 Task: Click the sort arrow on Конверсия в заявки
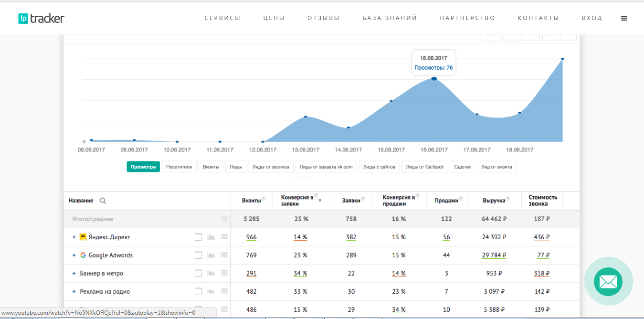320,201
